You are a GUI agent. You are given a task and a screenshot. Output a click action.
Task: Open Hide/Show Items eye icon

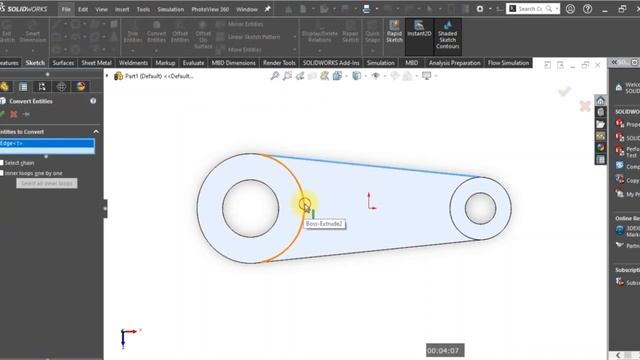(376, 76)
